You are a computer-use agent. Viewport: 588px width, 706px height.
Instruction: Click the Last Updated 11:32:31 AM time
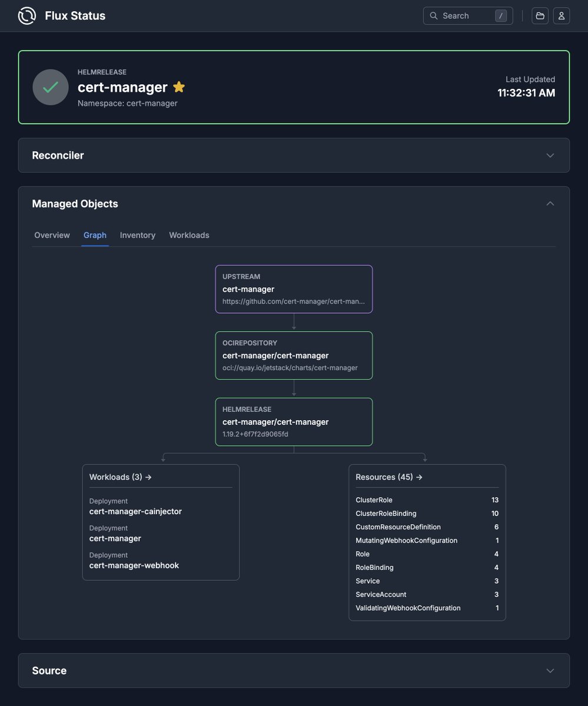click(526, 93)
